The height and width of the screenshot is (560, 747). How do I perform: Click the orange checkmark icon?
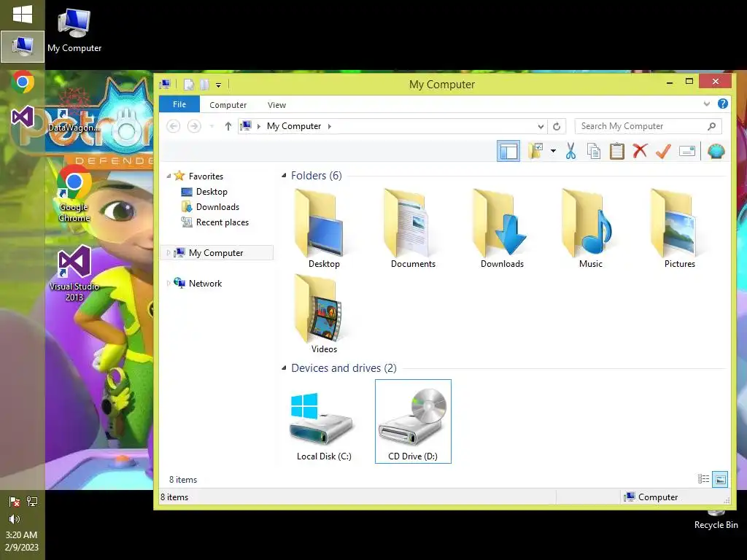(663, 151)
